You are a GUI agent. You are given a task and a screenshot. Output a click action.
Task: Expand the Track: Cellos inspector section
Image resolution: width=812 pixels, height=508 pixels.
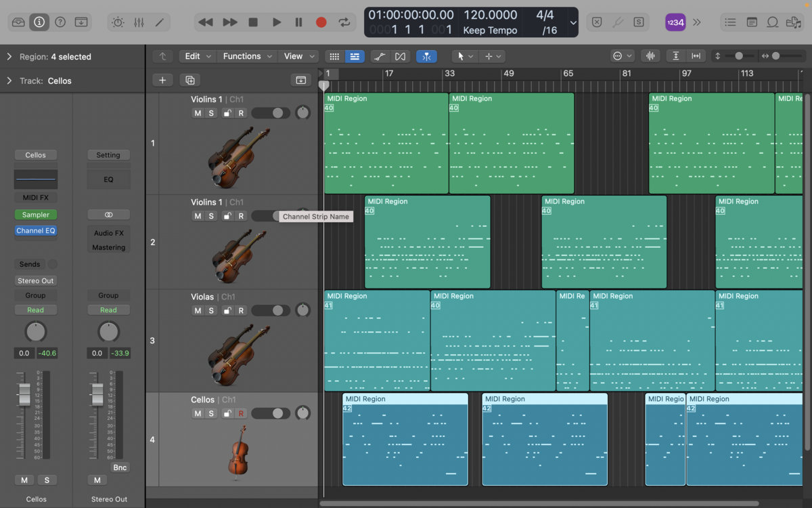[x=9, y=81]
